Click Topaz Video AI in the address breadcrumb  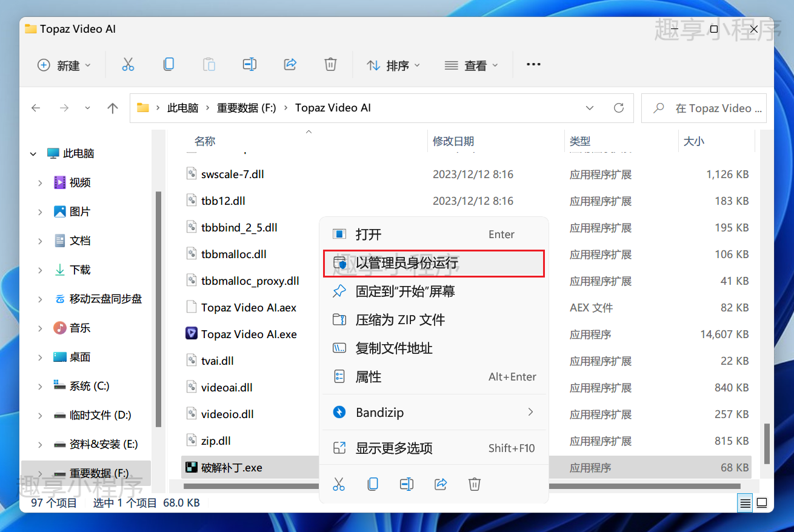(x=333, y=108)
